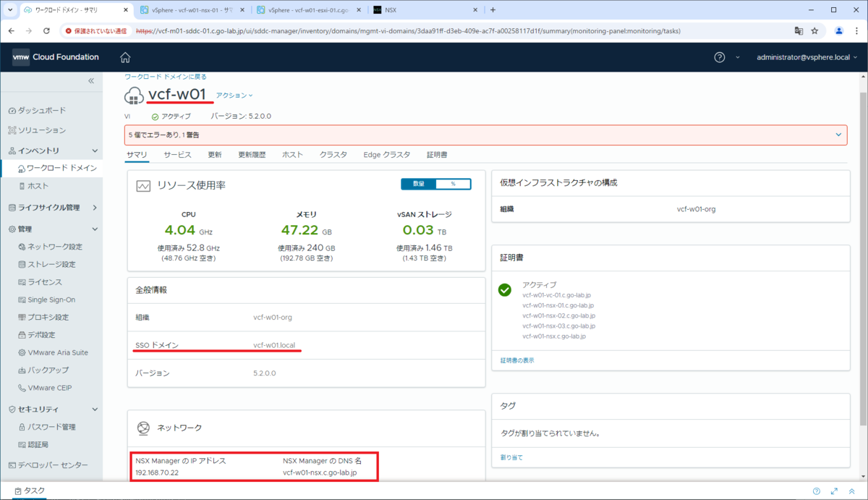The height and width of the screenshot is (500, 868).
Task: Open VMware Aria Suite in the sidebar
Action: (x=58, y=352)
